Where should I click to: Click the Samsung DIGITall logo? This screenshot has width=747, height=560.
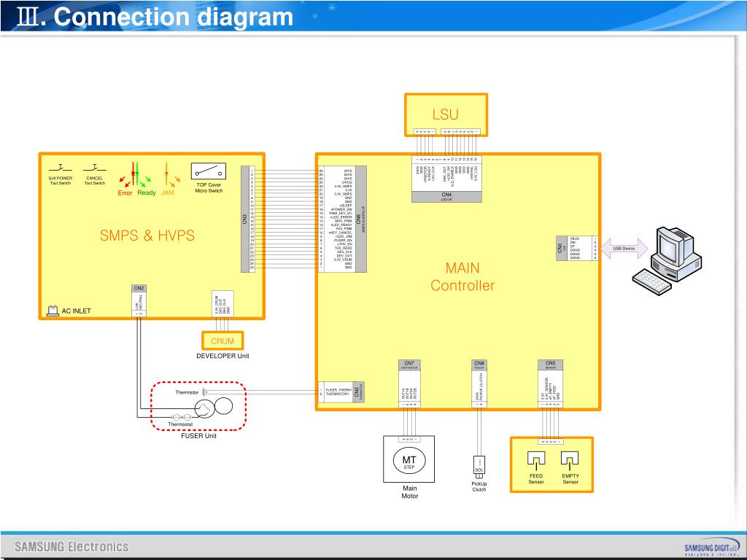pyautogui.click(x=712, y=547)
